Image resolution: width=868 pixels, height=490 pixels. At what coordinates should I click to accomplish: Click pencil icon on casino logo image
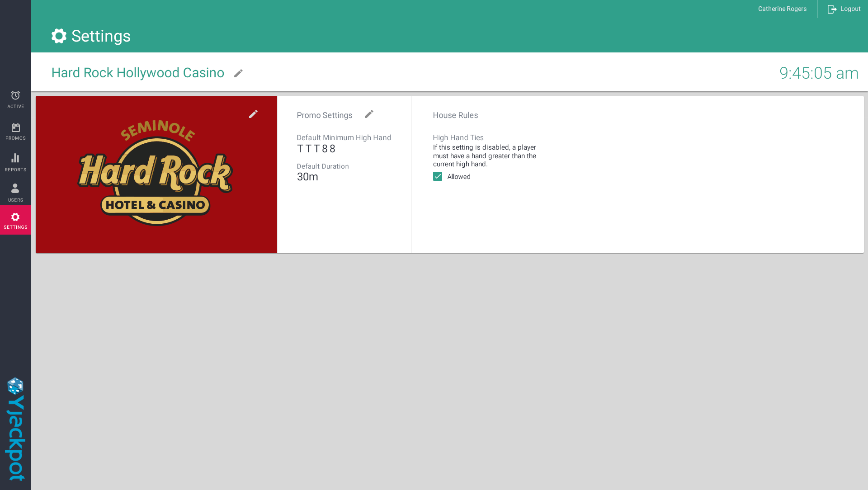[x=253, y=114]
